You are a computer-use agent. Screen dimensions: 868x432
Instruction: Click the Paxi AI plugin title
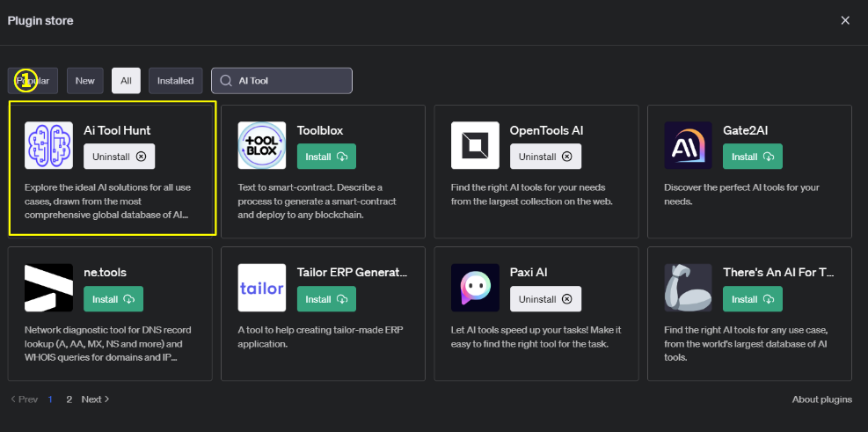click(529, 273)
